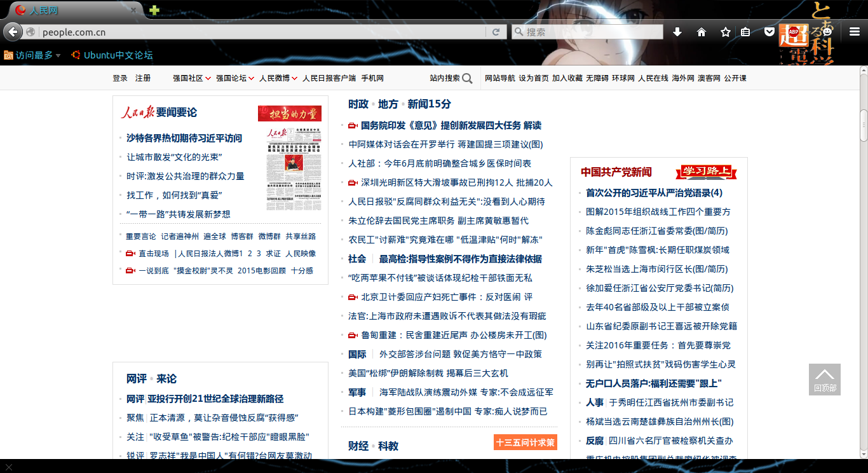Open the 科教 section heading
868x473 pixels.
click(x=388, y=446)
